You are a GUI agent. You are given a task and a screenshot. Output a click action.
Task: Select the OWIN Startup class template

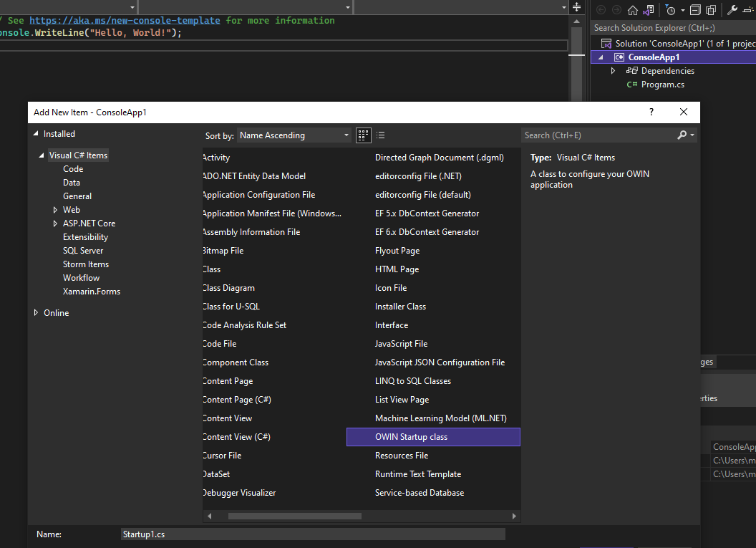tap(433, 437)
